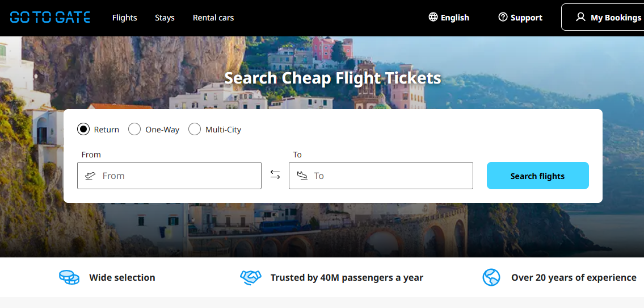The image size is (644, 308).
Task: Choose the Multi-City radio option
Action: point(195,129)
